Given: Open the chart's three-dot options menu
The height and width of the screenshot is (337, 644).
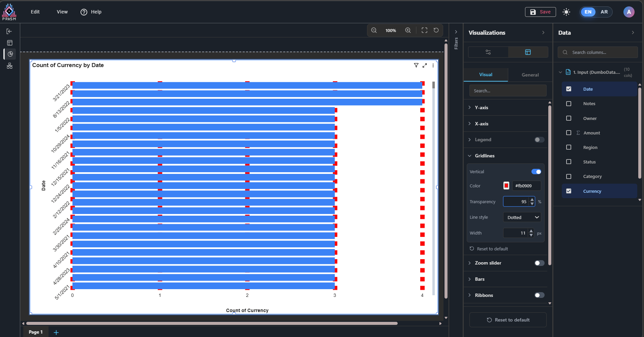Looking at the screenshot, I should coord(433,65).
